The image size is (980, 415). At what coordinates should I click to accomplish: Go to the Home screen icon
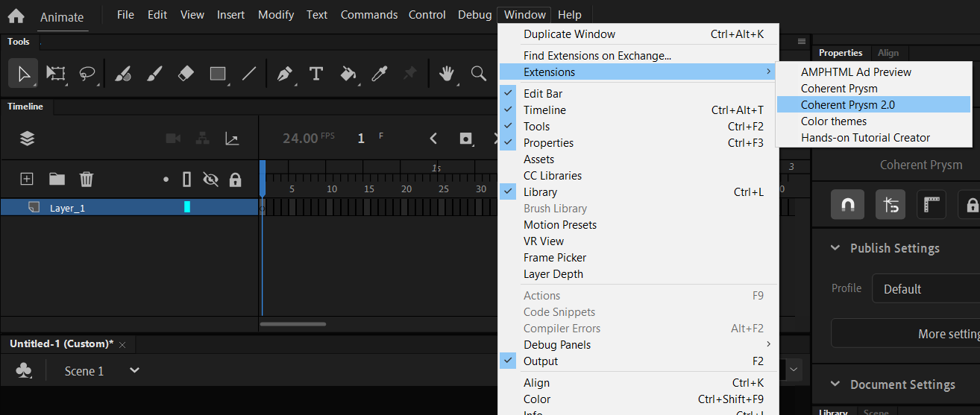16,16
